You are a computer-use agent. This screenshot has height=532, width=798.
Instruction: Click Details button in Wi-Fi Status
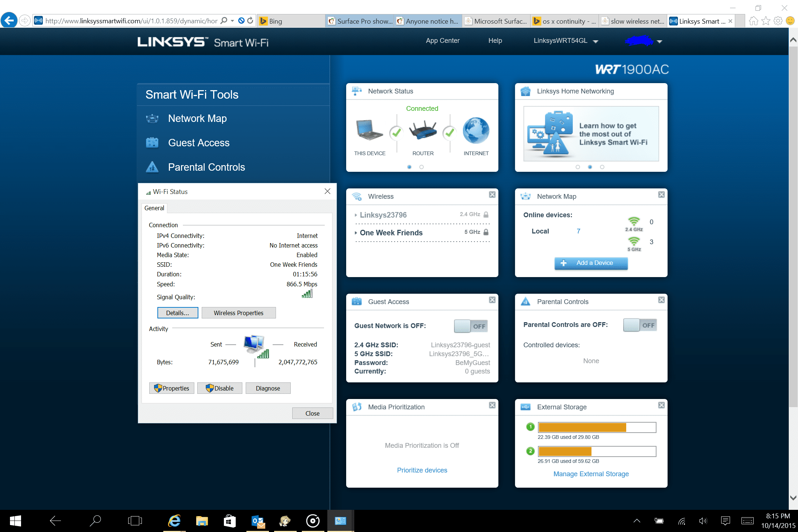pyautogui.click(x=178, y=313)
